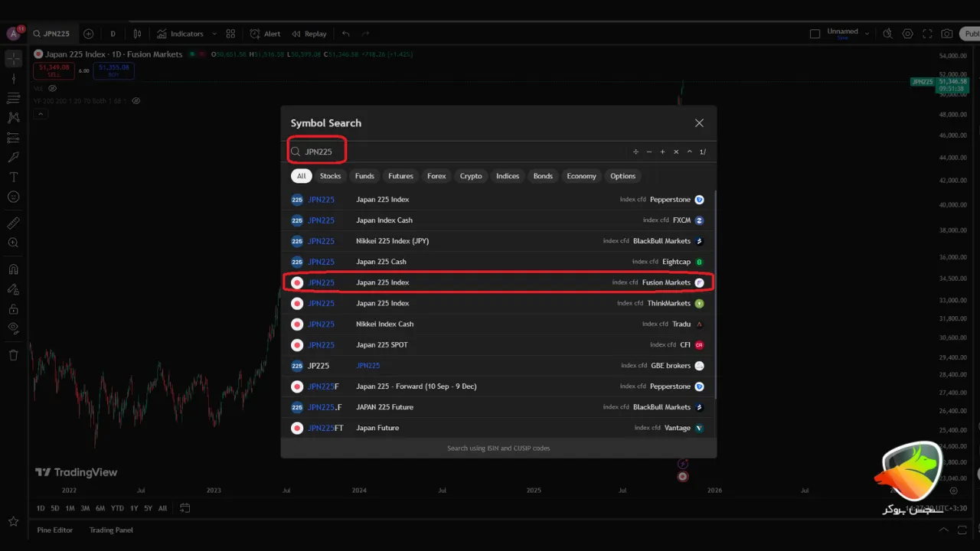This screenshot has width=980, height=551.
Task: Click the blue BUY price button
Action: click(113, 70)
